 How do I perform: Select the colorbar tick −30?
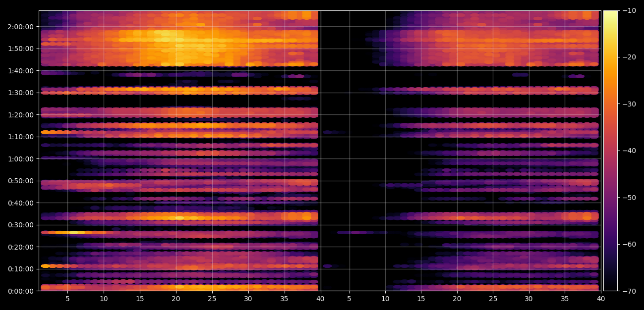tap(628, 104)
